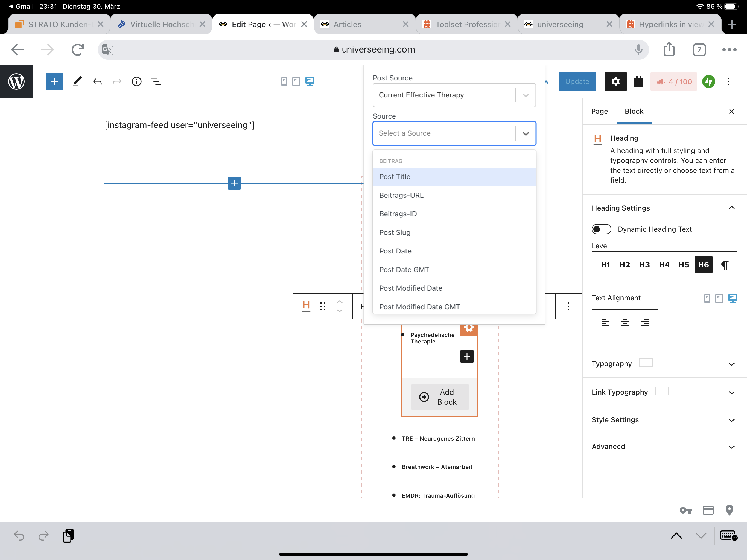This screenshot has height=560, width=747.
Task: Open the green Jetpack lightning icon
Action: [x=708, y=81]
